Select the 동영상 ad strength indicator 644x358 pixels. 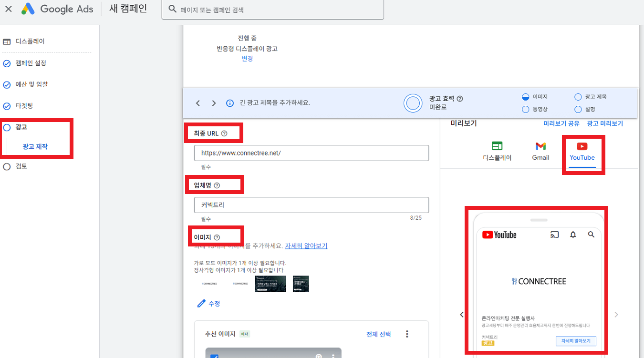click(535, 109)
